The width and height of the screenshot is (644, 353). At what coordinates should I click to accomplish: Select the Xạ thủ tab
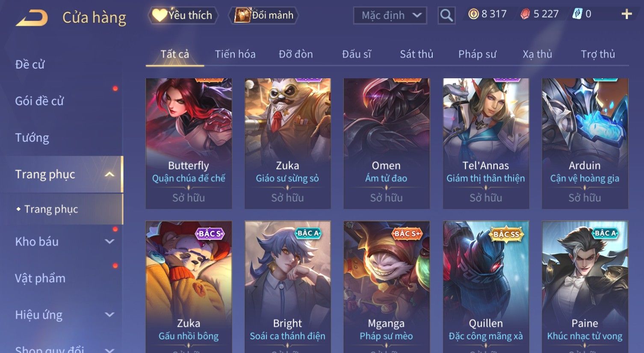coord(537,54)
